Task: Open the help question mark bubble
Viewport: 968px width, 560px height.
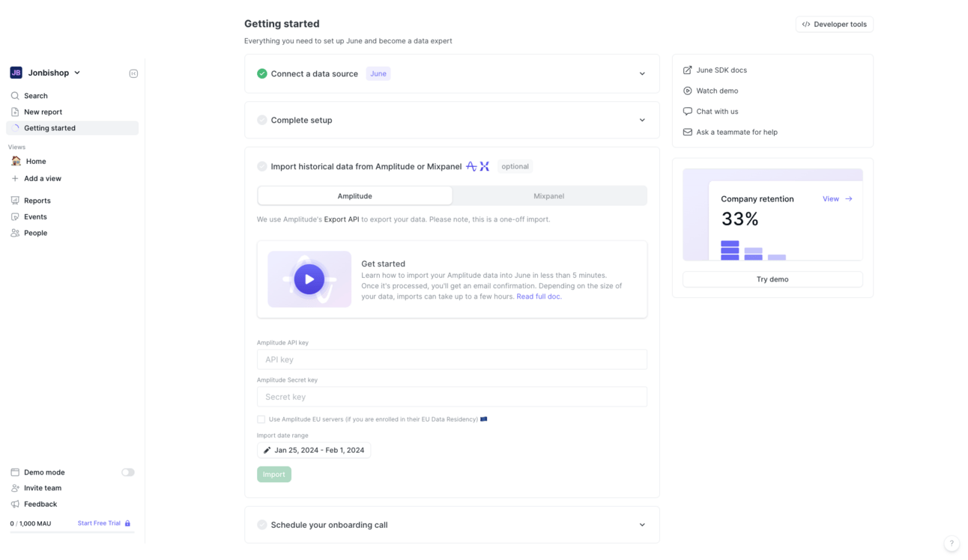Action: 952,544
